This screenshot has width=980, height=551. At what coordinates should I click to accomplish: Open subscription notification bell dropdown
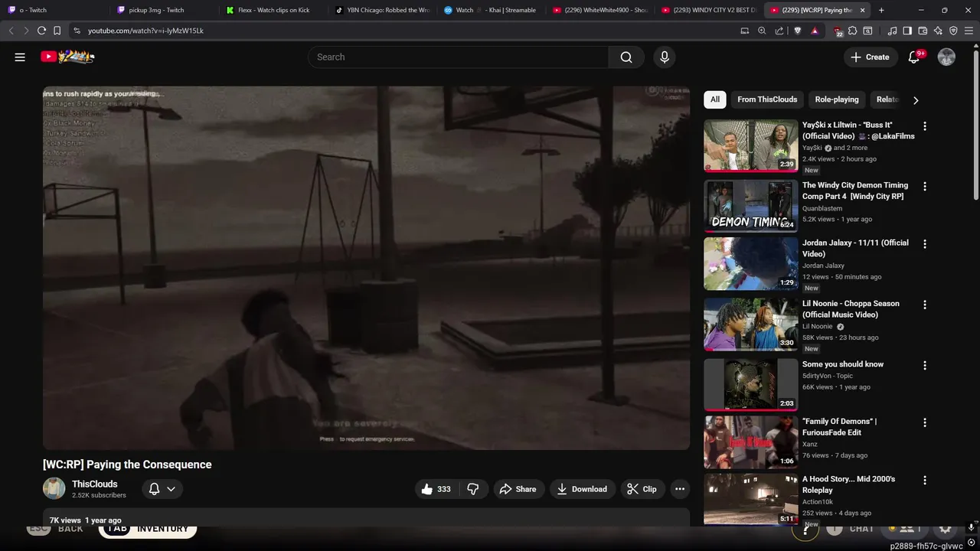[x=162, y=489]
